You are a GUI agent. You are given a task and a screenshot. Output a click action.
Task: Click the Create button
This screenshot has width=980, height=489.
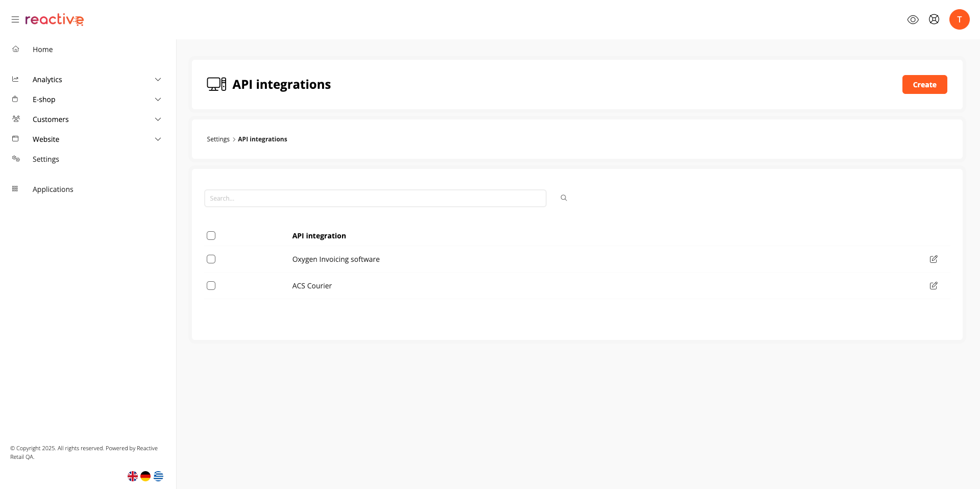(x=924, y=85)
